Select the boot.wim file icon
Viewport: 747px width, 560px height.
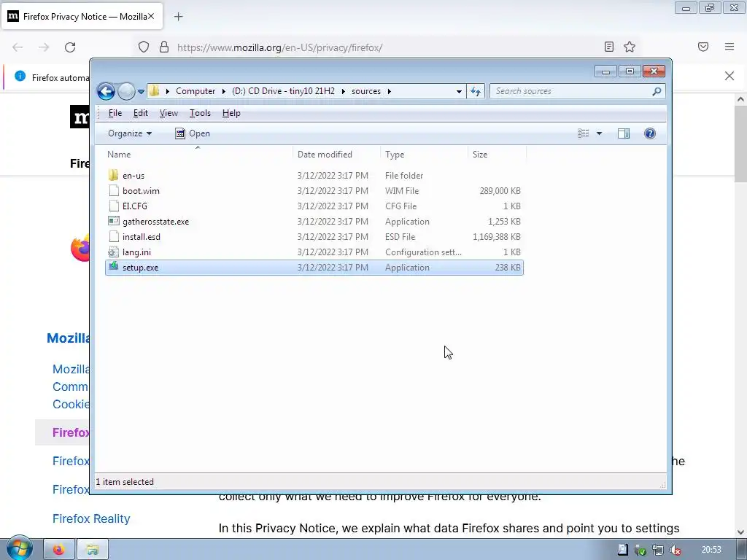[113, 190]
